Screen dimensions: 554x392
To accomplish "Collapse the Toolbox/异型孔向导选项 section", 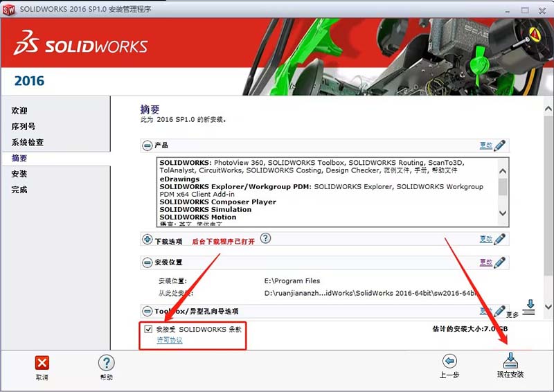I will [x=147, y=311].
